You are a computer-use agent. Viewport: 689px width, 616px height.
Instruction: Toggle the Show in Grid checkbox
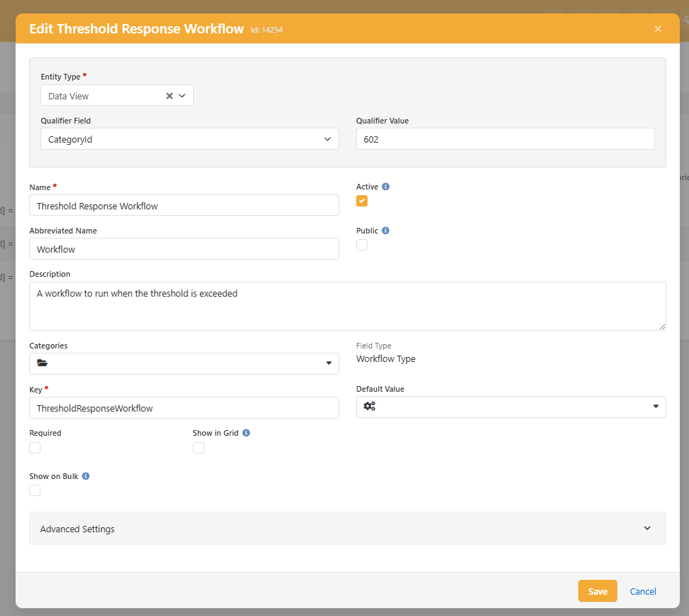coord(199,448)
